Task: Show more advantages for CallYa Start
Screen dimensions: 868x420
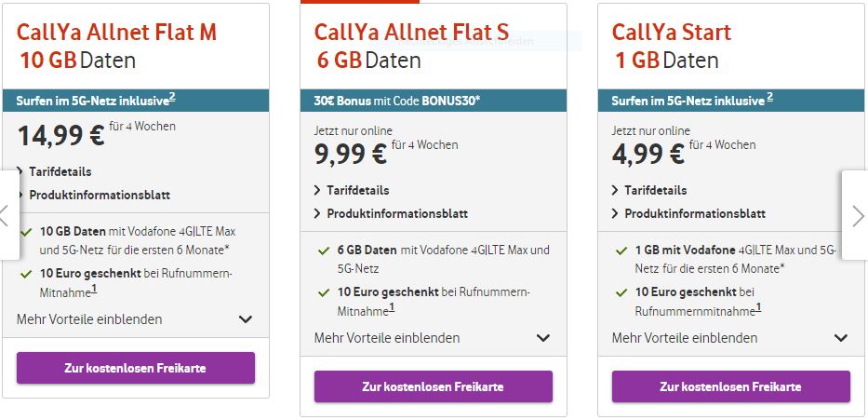Action: (x=730, y=338)
